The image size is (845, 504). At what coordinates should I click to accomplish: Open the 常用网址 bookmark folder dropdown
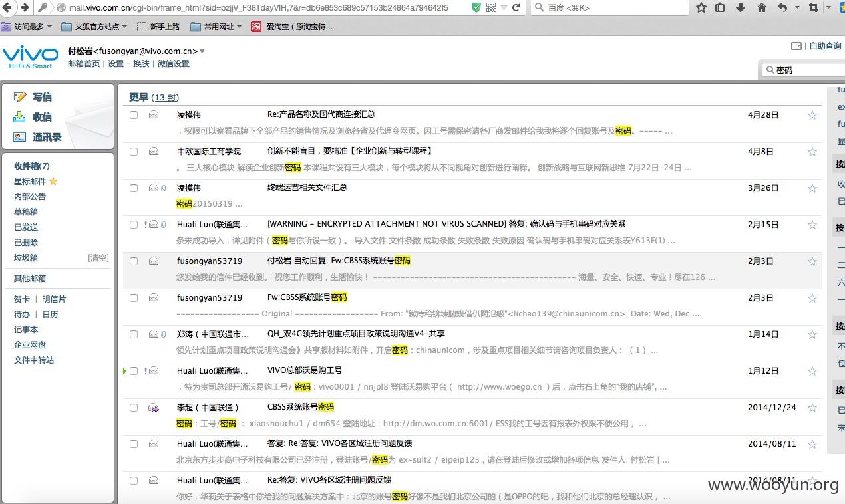coord(238,27)
